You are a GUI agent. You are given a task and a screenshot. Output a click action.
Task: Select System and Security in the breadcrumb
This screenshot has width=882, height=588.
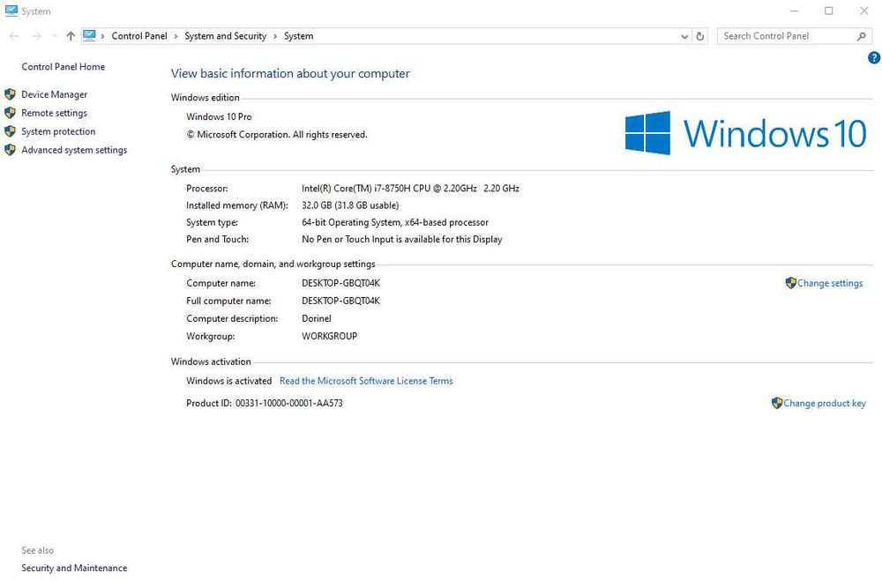tap(225, 36)
